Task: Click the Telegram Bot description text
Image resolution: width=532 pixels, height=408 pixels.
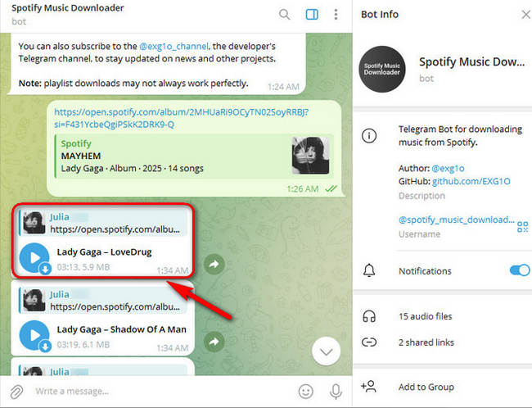Action: pyautogui.click(x=461, y=135)
